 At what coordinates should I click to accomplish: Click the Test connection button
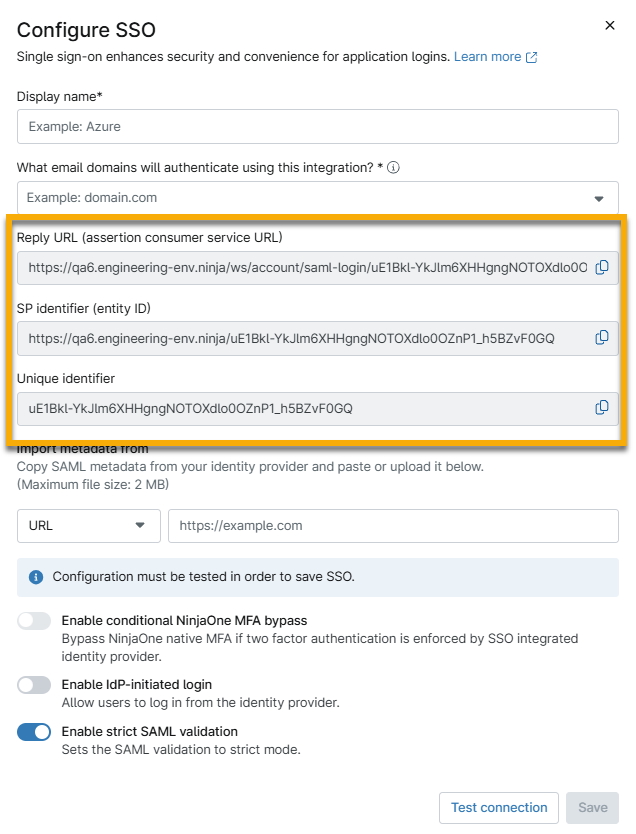click(x=498, y=808)
